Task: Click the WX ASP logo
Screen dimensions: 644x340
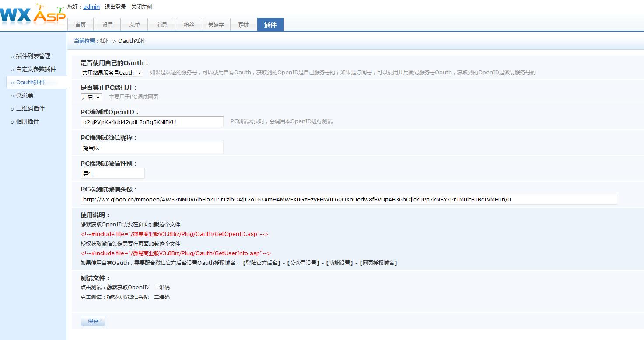Action: [33, 14]
